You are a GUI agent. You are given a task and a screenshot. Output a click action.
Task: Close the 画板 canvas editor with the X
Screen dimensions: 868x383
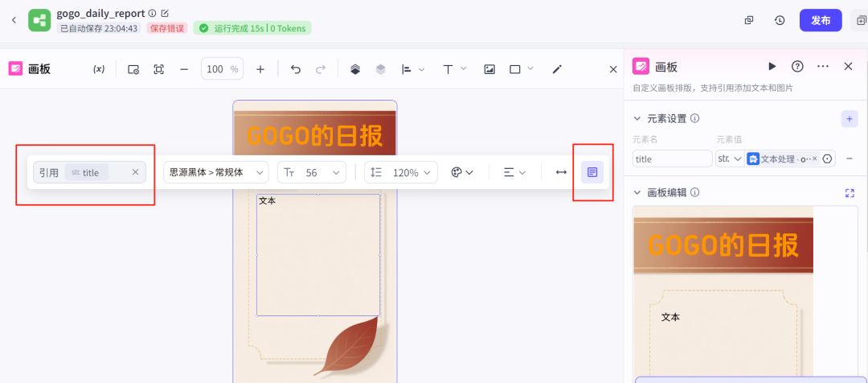click(613, 69)
